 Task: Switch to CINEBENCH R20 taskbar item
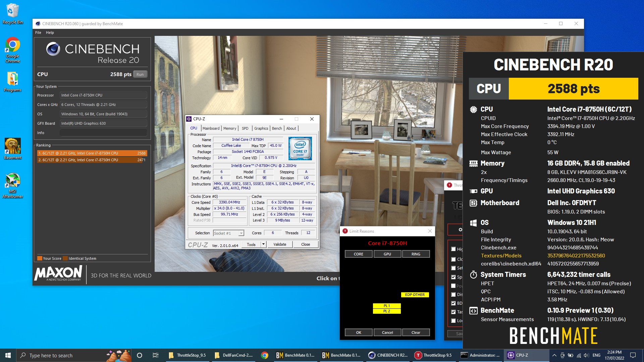pos(388,355)
